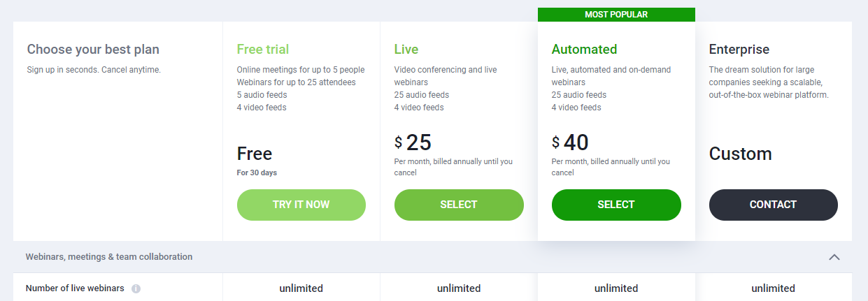Click the unlimited value in the Enterprise column
Screen dimensions: 868x301
pyautogui.click(x=773, y=288)
